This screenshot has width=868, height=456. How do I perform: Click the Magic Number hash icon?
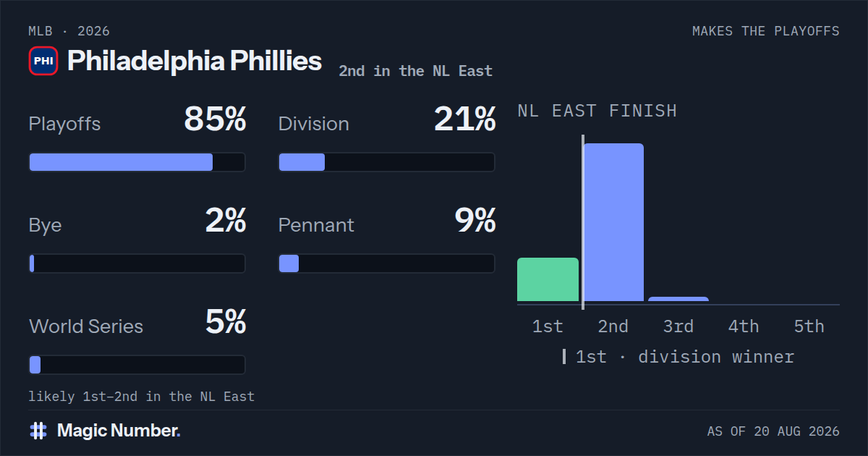click(x=38, y=431)
